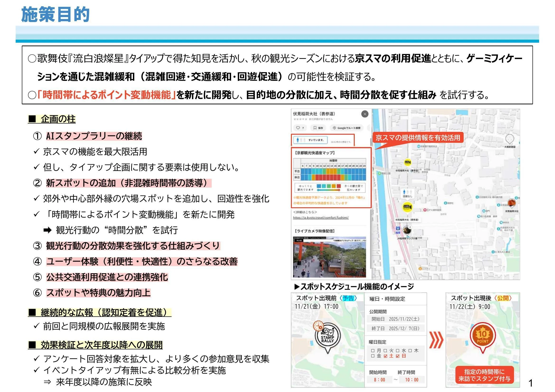Click the dark blue swatch in comfort legend
The height and width of the screenshot is (392, 555).
click(319, 186)
